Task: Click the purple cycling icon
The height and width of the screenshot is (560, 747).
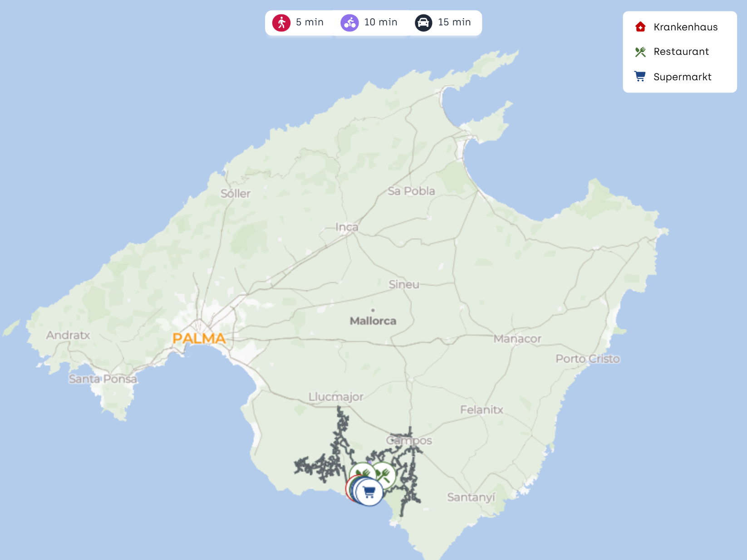Action: 349,23
